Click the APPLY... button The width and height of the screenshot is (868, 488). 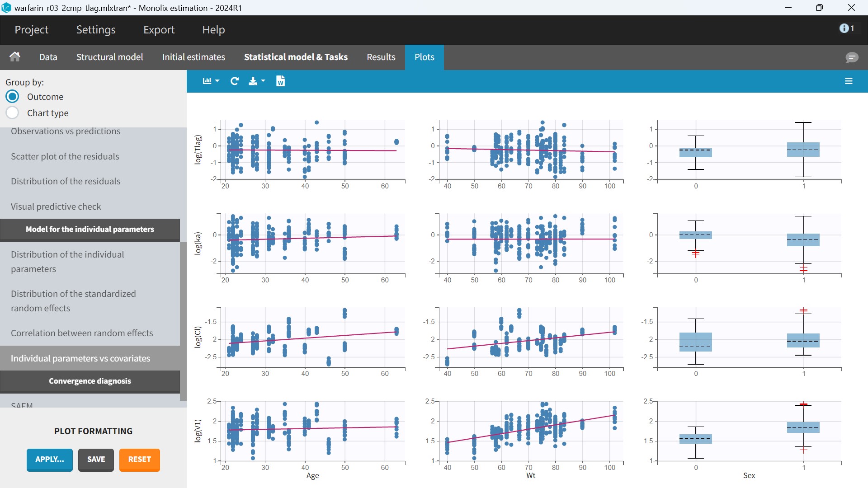coord(49,460)
